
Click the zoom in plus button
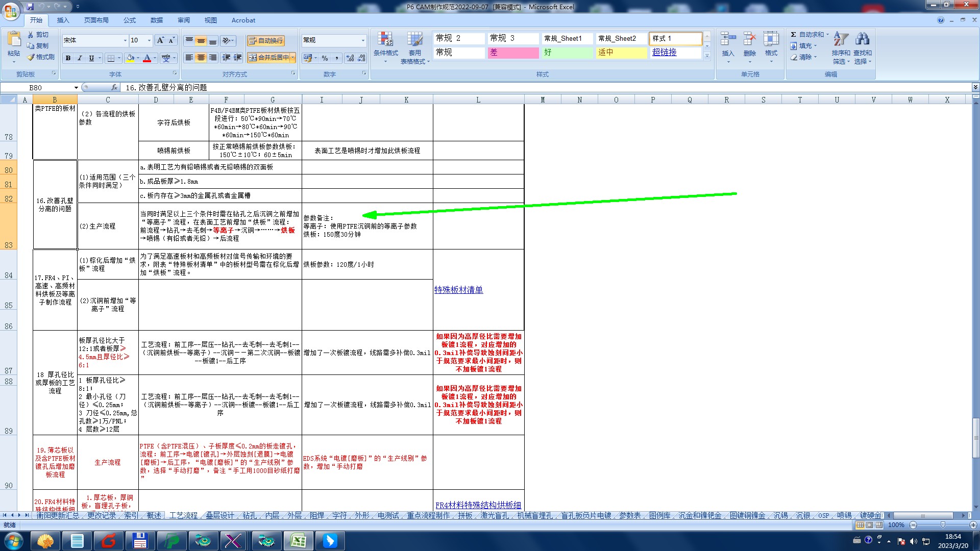click(x=973, y=525)
